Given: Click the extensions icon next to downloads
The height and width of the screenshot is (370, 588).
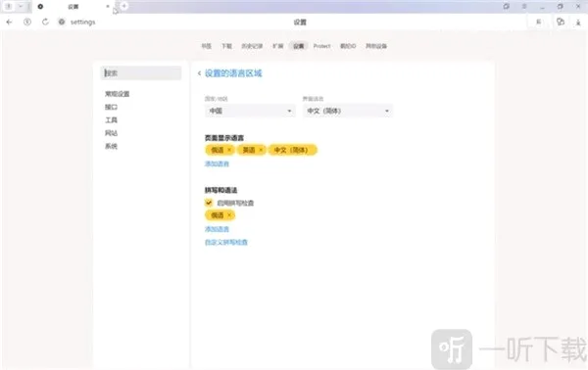Looking at the screenshot, I should tap(561, 23).
